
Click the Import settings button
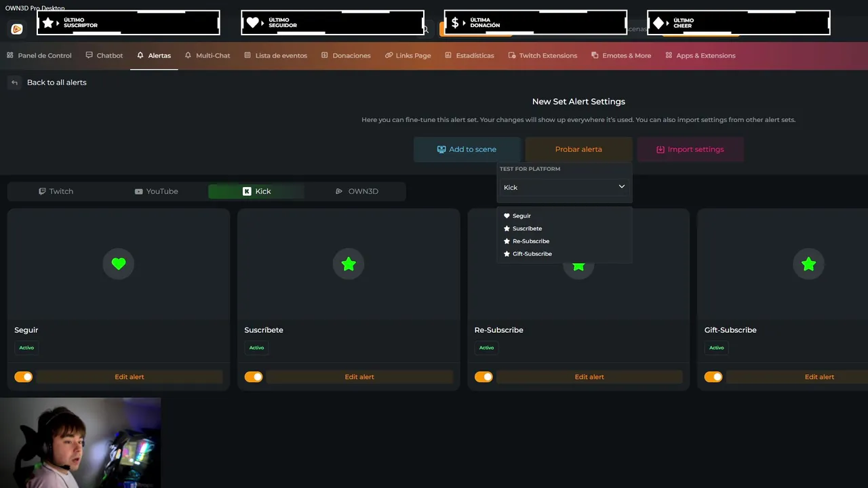tap(690, 149)
